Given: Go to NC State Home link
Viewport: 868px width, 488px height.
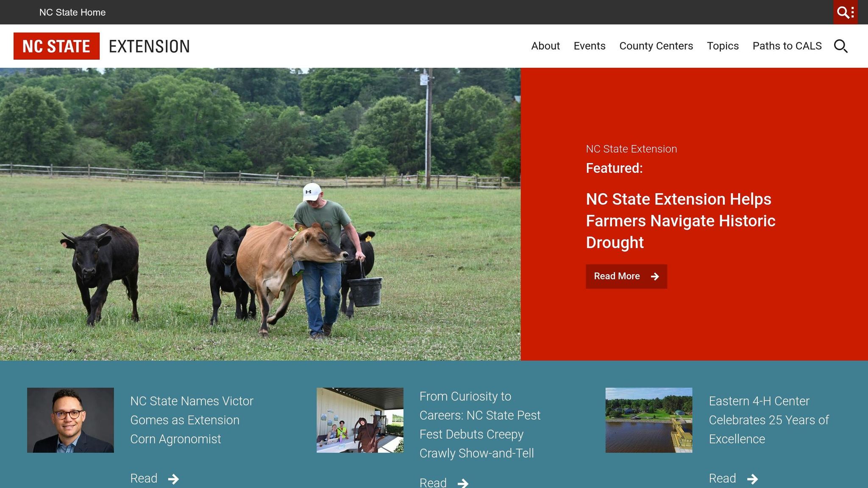Looking at the screenshot, I should point(72,12).
